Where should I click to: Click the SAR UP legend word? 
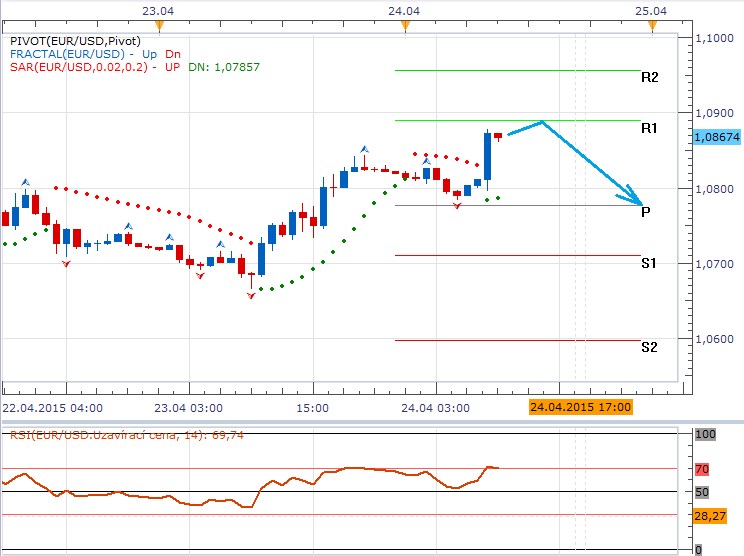point(173,67)
